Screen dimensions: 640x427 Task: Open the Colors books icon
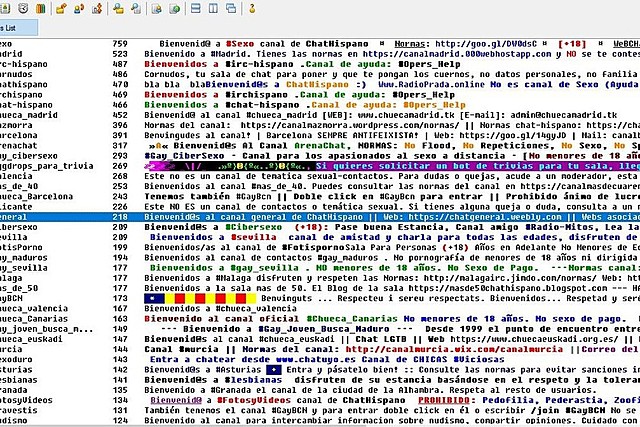[x=41, y=8]
